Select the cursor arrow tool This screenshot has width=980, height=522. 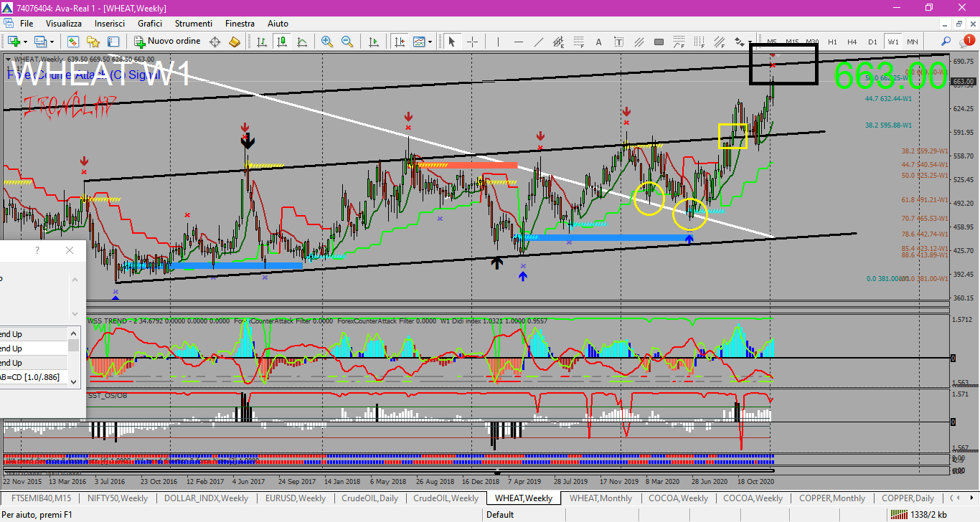tap(451, 42)
